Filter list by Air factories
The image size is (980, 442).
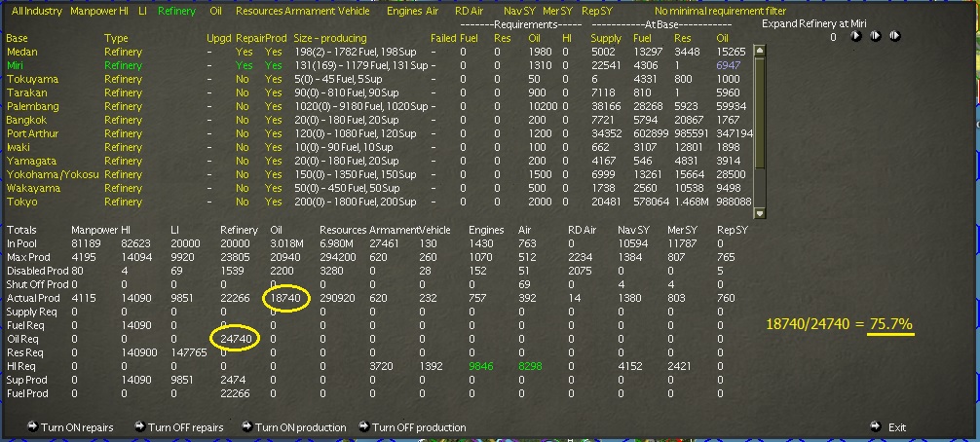click(x=432, y=12)
